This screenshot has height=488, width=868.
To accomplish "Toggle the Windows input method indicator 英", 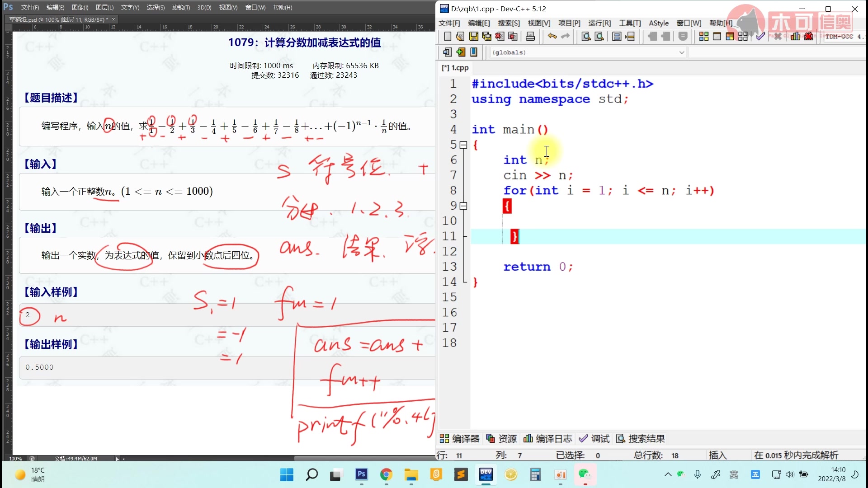I will (734, 474).
